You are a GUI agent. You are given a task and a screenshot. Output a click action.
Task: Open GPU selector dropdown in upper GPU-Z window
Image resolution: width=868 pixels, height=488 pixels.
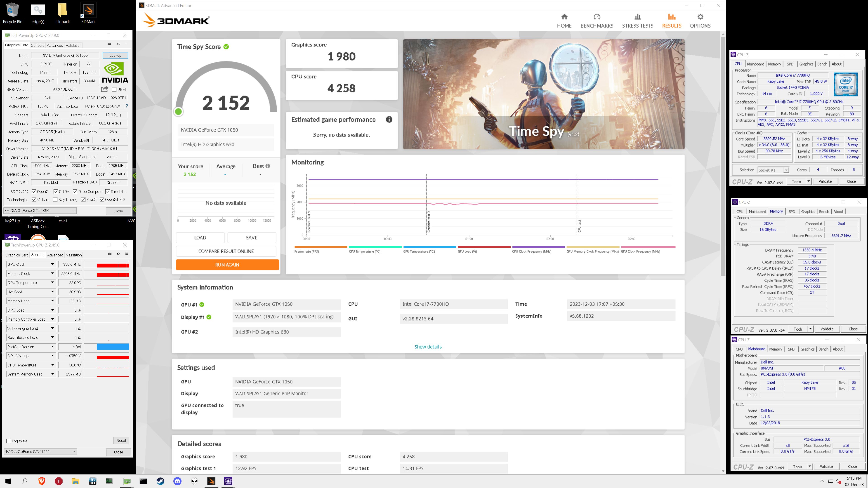[40, 211]
